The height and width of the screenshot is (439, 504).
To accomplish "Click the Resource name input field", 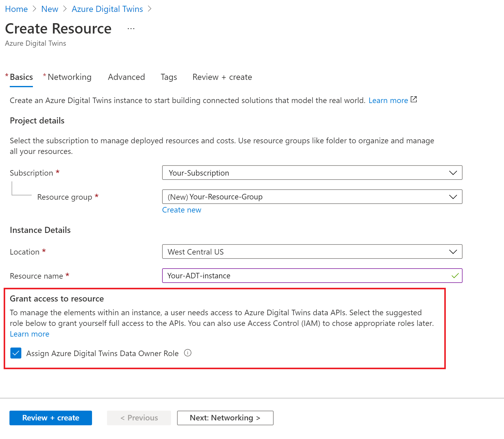I will (x=312, y=276).
